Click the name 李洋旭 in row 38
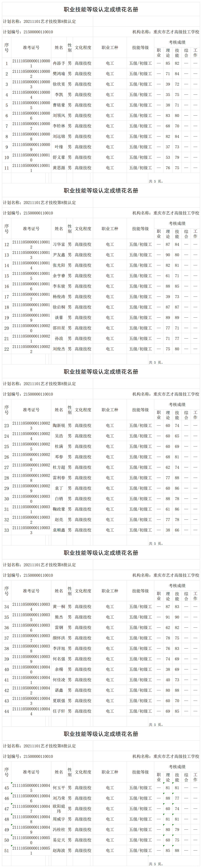This screenshot has height=868, width=202. (59, 649)
